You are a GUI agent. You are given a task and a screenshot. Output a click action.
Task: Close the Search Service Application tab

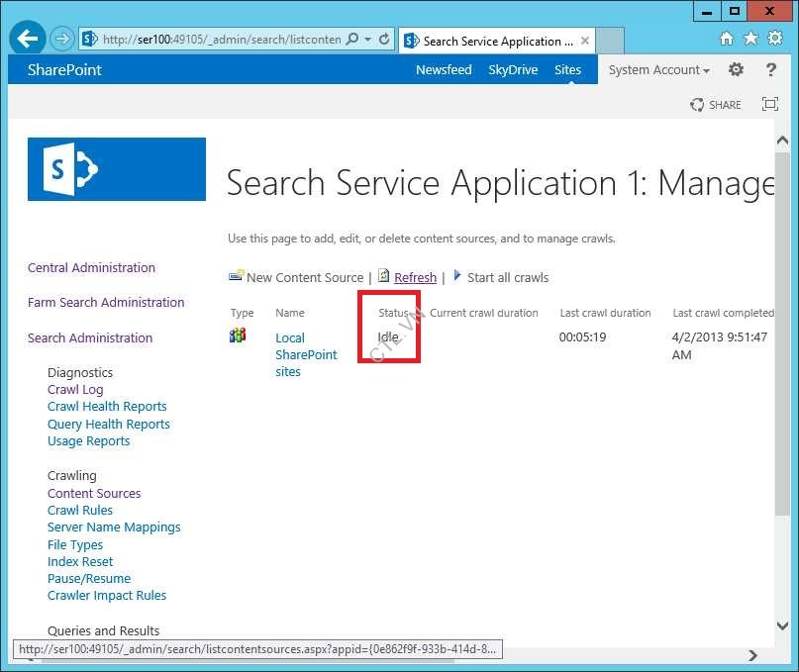(585, 41)
